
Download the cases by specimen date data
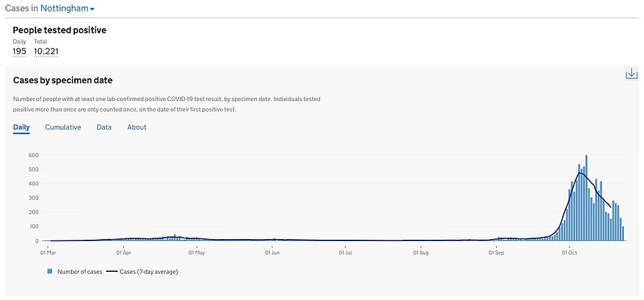click(x=631, y=74)
